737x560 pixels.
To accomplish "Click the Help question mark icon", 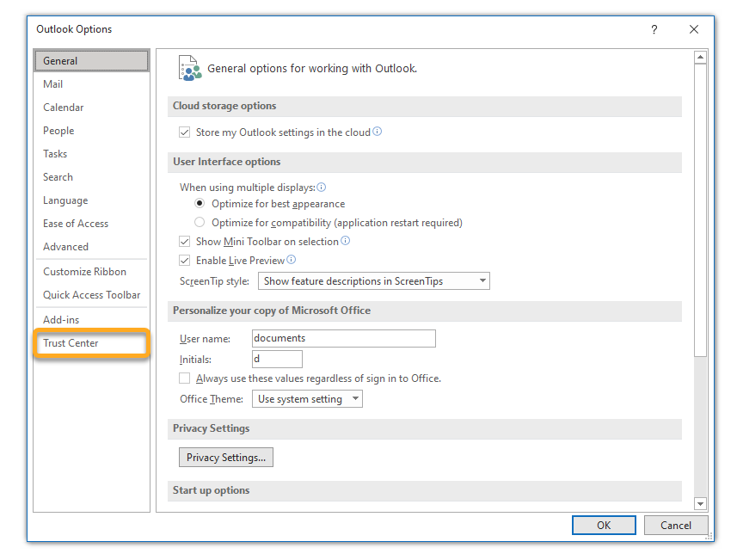I will click(x=654, y=29).
